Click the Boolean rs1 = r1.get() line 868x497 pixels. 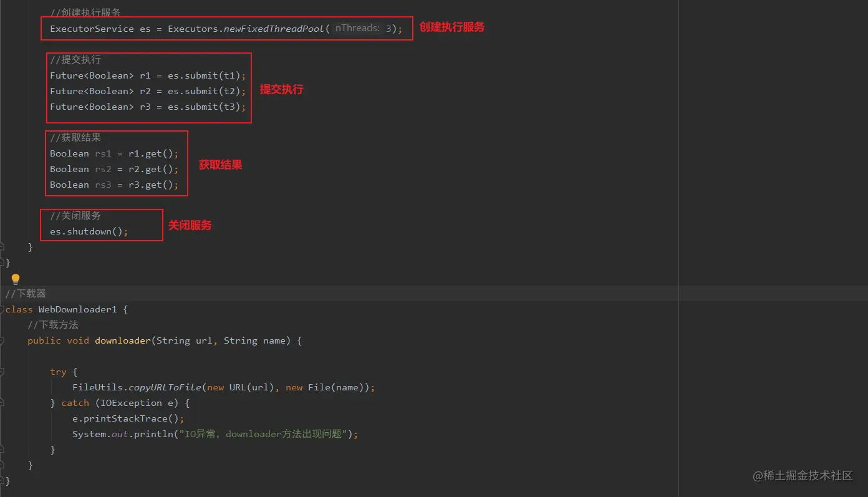tap(114, 153)
